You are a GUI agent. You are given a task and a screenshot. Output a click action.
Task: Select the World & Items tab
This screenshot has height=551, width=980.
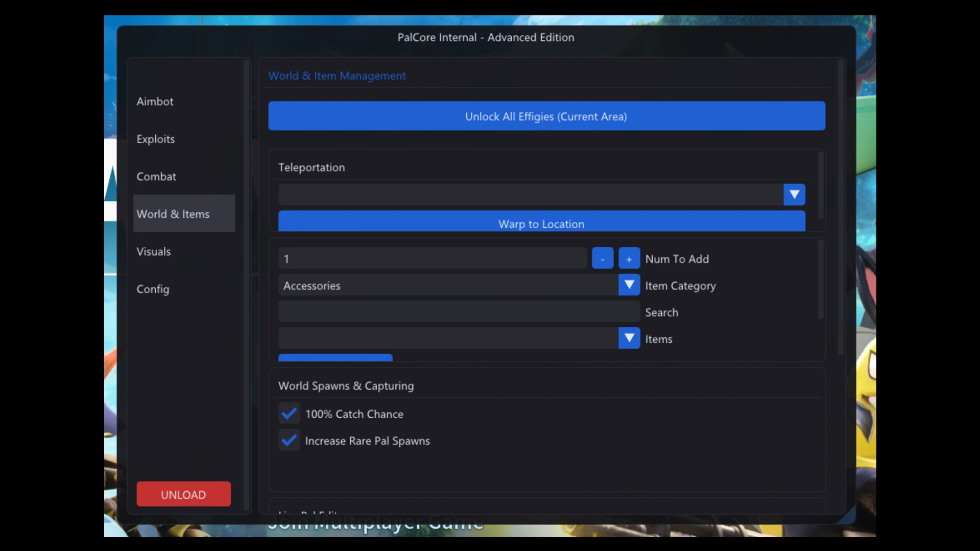click(184, 213)
